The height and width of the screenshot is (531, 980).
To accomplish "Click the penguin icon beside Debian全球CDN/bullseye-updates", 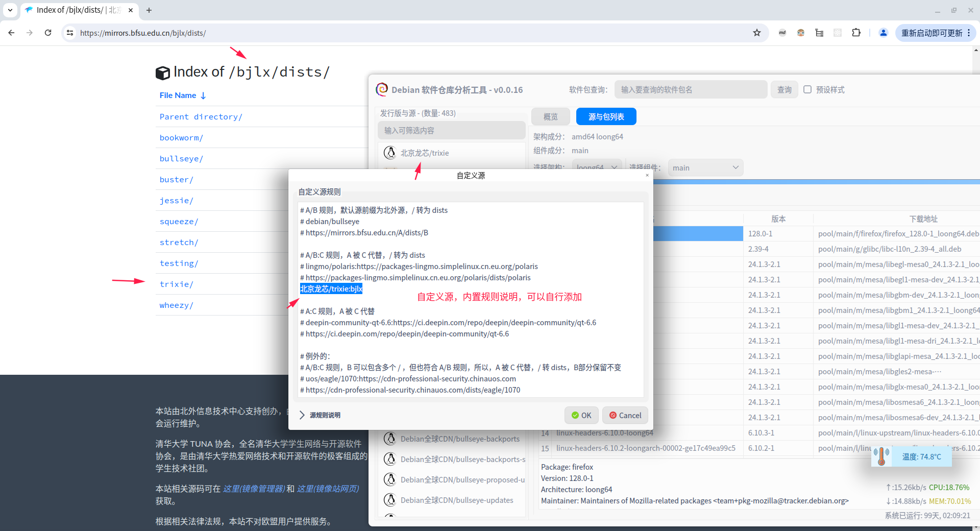I will point(390,500).
